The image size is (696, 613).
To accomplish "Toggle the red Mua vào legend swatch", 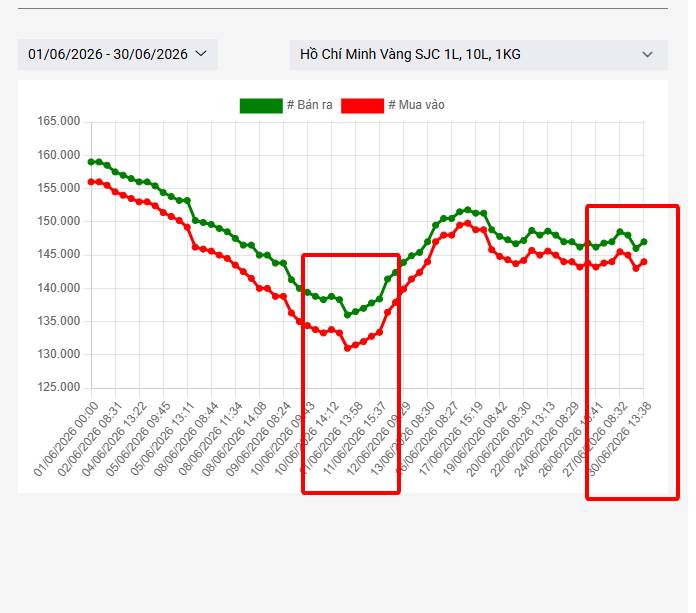I will (x=362, y=106).
